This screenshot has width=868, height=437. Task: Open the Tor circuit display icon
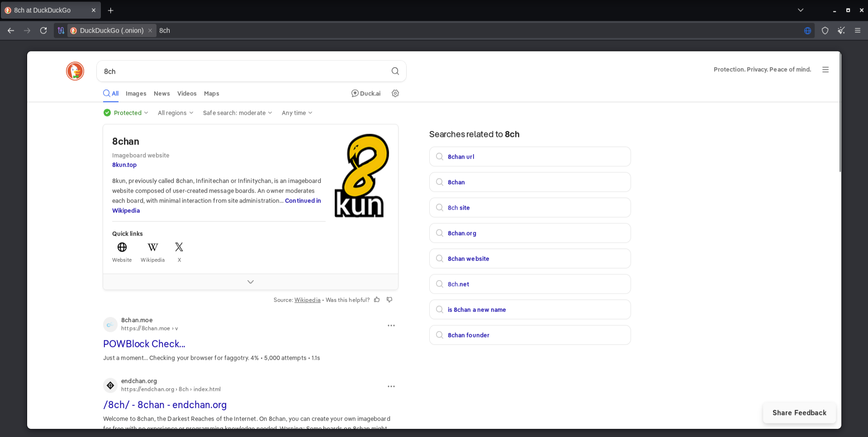61,31
